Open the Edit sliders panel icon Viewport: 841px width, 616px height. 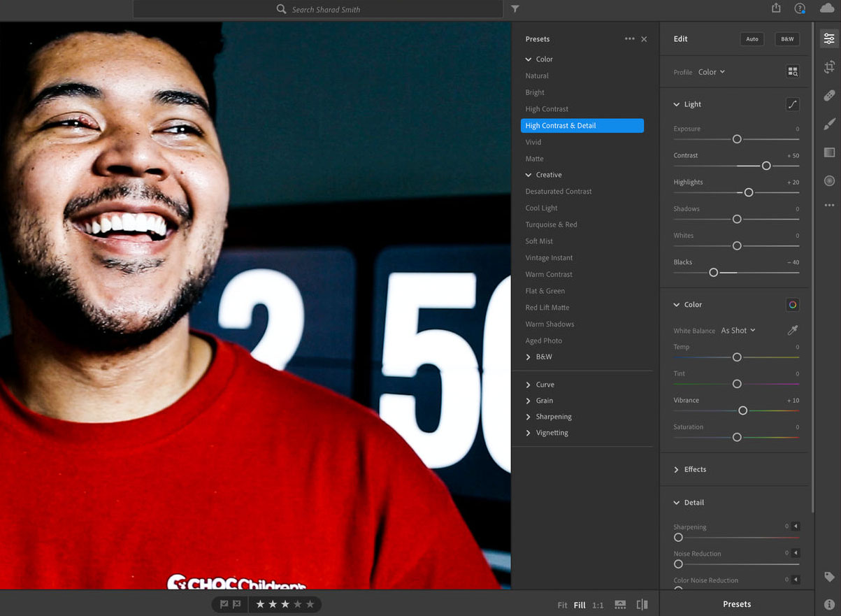pos(829,39)
